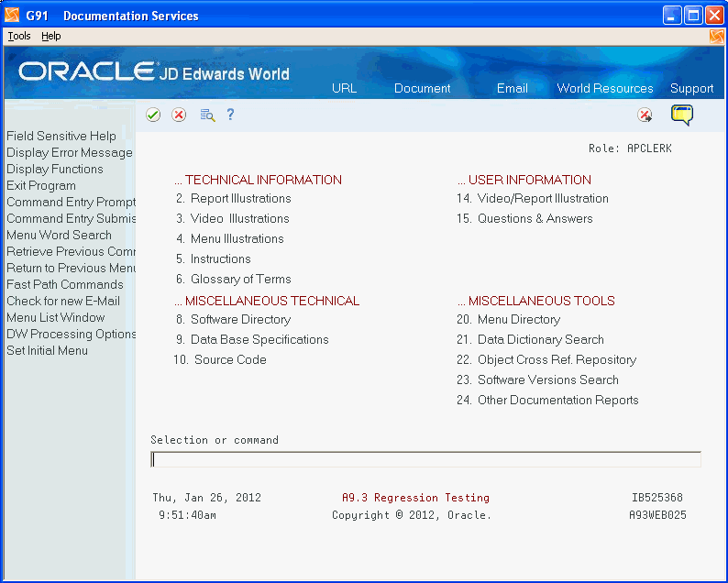The height and width of the screenshot is (583, 728).
Task: Select 4. Menu Illustrations
Action: 230,238
